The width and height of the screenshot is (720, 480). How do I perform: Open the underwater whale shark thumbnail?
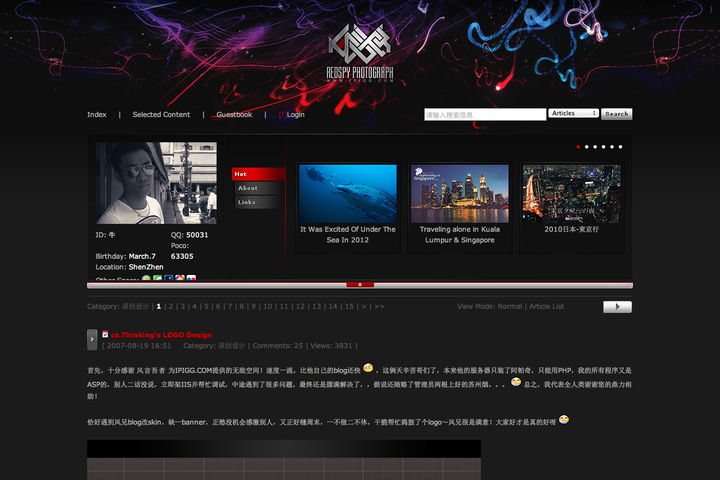pyautogui.click(x=348, y=193)
